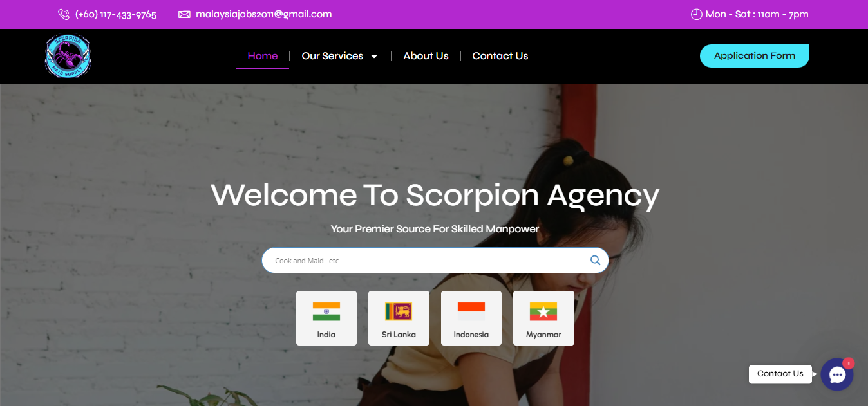The width and height of the screenshot is (868, 406).
Task: Choose the Myanmar flag card
Action: click(x=543, y=318)
